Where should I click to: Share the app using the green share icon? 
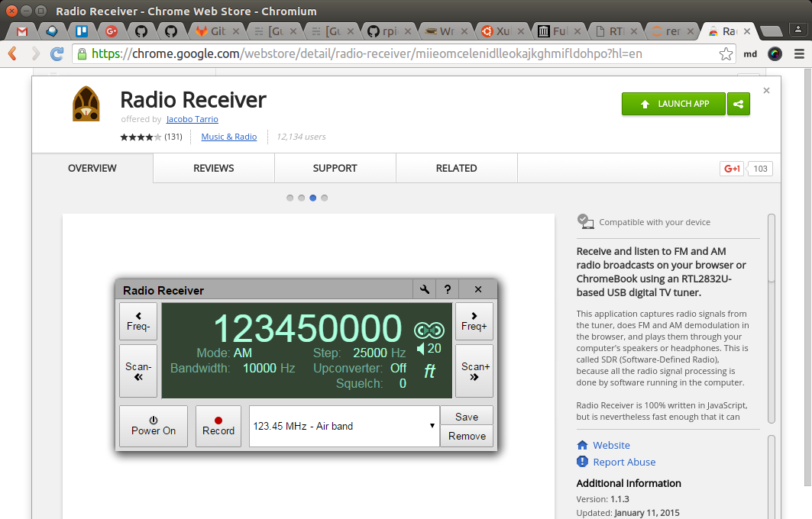point(738,103)
